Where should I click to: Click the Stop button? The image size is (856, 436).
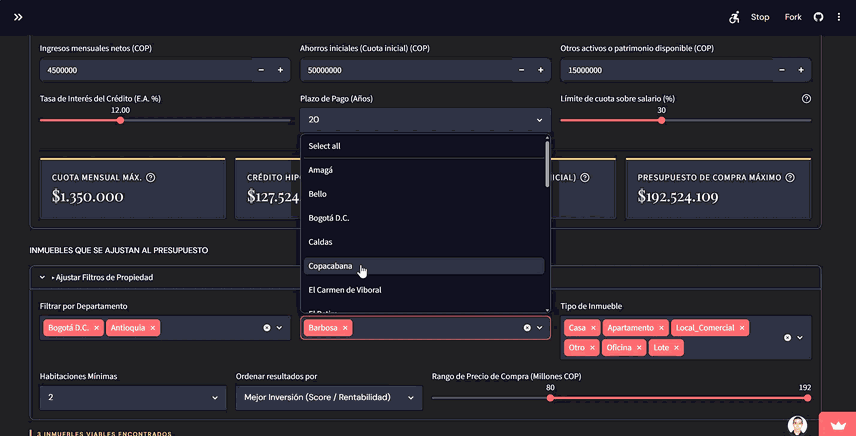click(x=759, y=17)
